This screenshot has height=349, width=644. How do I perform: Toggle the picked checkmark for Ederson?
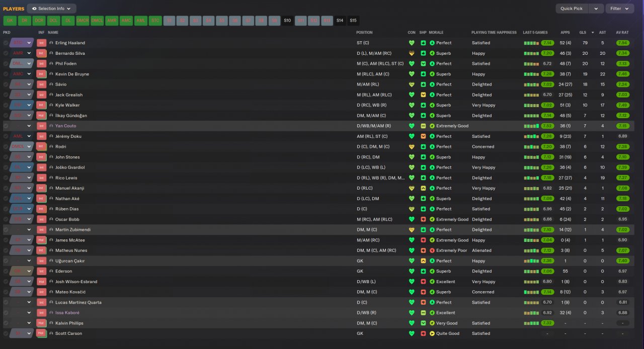[x=6, y=271]
